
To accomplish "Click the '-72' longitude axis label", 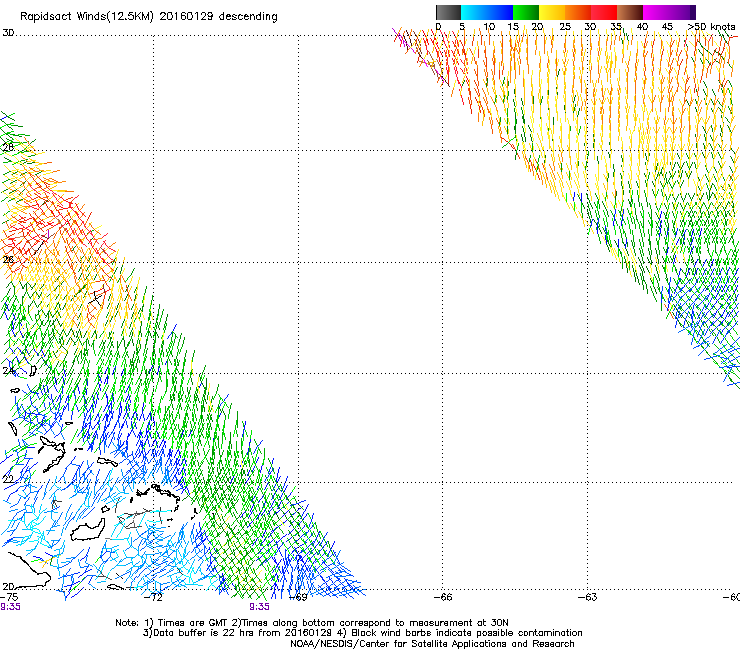I will tap(153, 597).
